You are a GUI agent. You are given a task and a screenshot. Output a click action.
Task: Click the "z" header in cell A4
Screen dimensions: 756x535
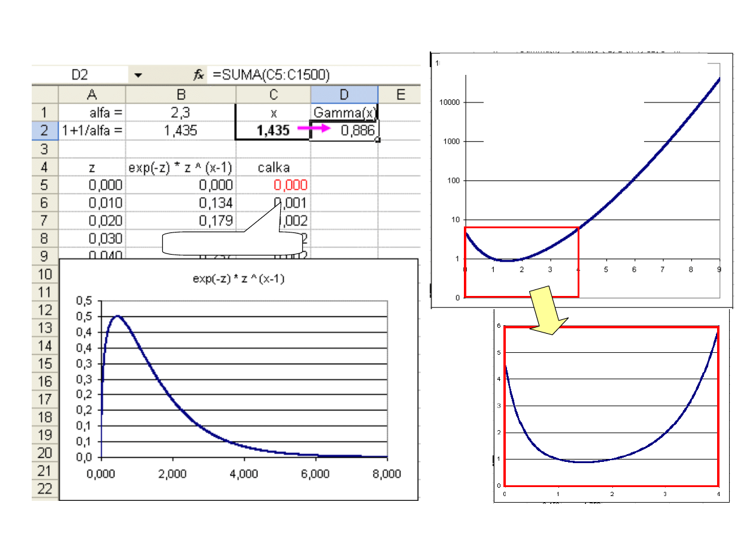pyautogui.click(x=92, y=166)
